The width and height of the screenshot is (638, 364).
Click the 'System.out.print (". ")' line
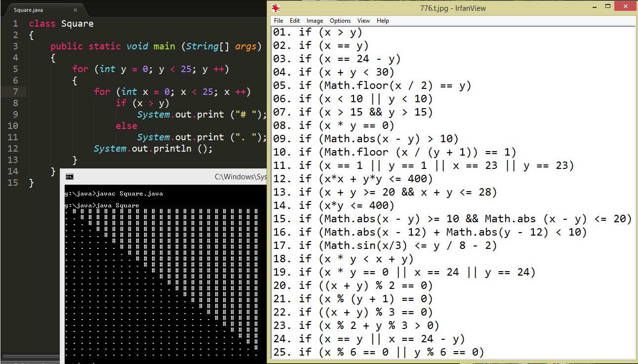[202, 137]
